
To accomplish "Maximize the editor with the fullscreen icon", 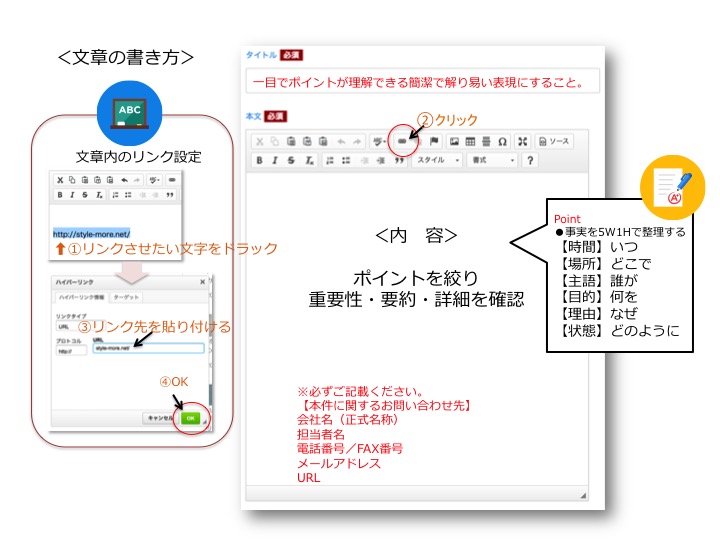I will pyautogui.click(x=519, y=142).
